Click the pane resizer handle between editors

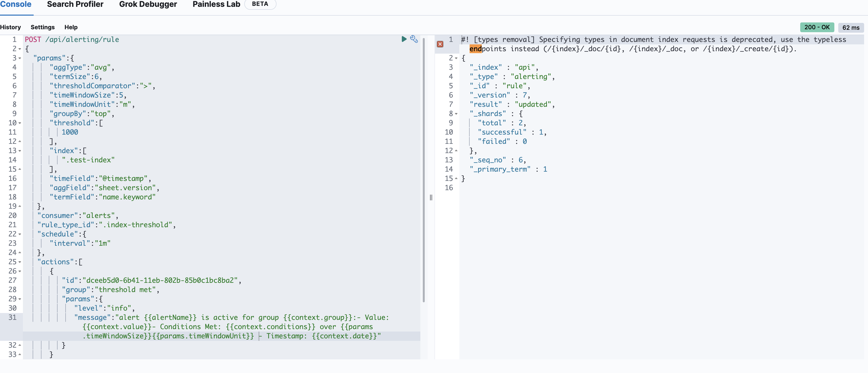point(431,197)
